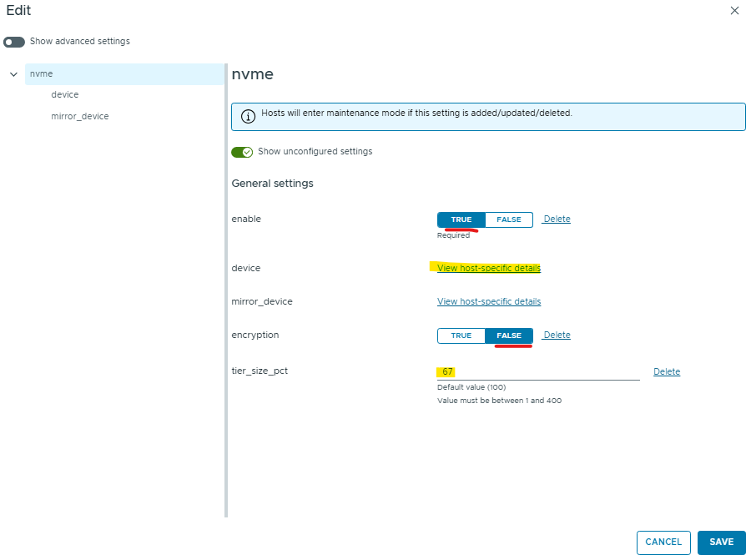Toggle Show advanced settings switch
The height and width of the screenshot is (560, 751).
(x=14, y=43)
